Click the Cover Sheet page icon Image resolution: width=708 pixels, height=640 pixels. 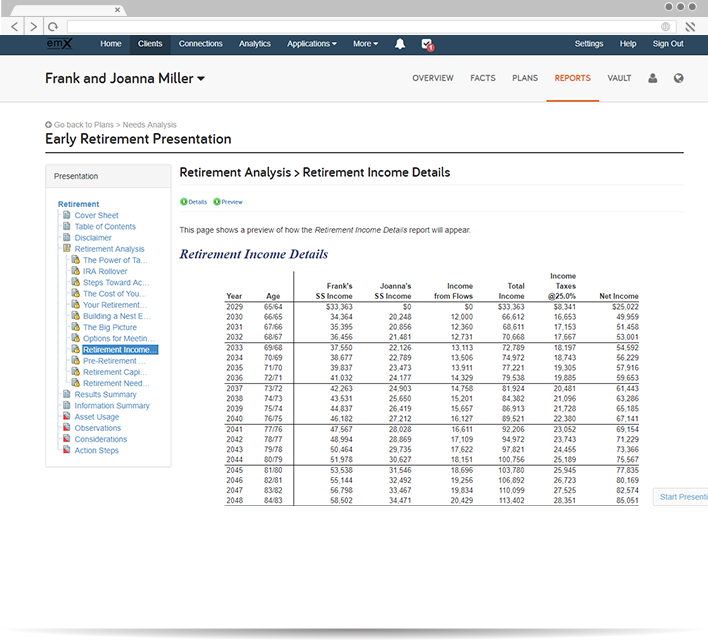[67, 215]
